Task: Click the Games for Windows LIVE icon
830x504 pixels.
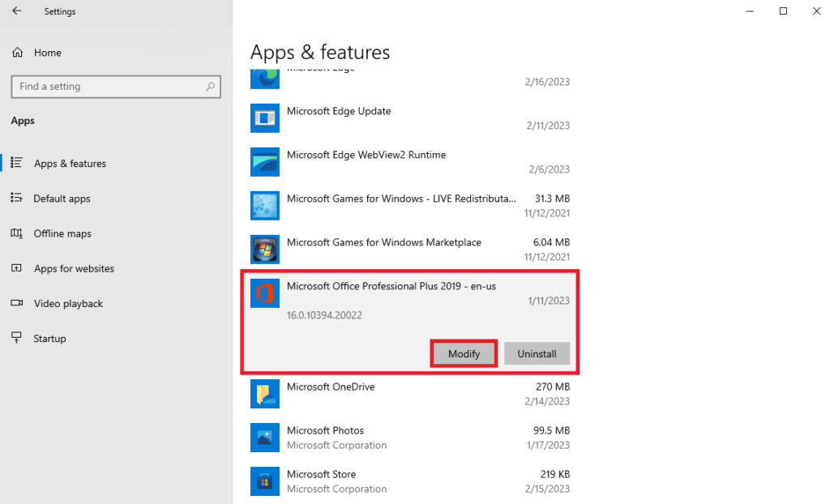Action: 265,206
